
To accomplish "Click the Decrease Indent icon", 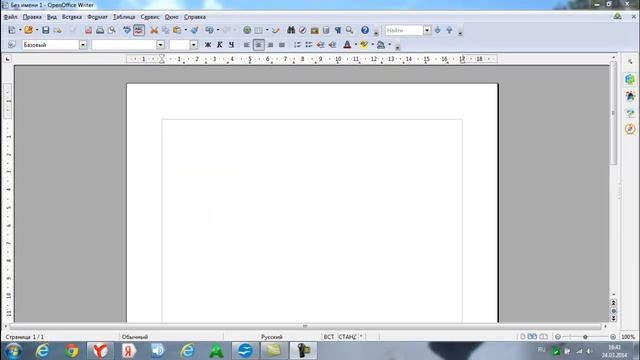I will (321, 45).
